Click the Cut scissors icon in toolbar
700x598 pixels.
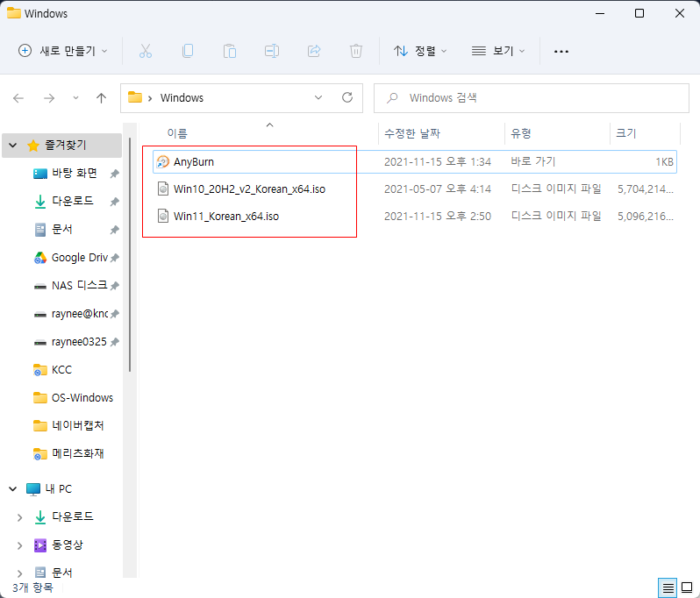pyautogui.click(x=145, y=51)
